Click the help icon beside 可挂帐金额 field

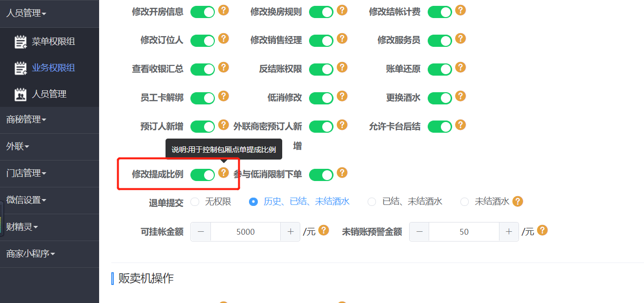(x=324, y=230)
